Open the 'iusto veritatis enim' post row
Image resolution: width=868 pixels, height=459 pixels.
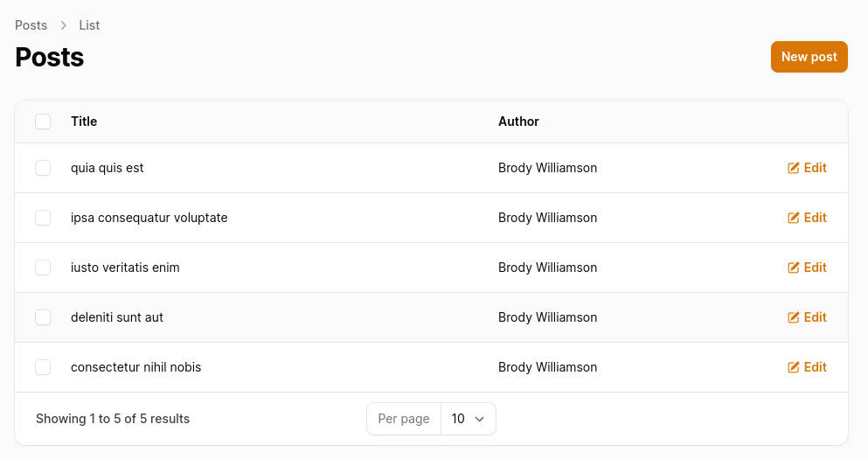[125, 268]
